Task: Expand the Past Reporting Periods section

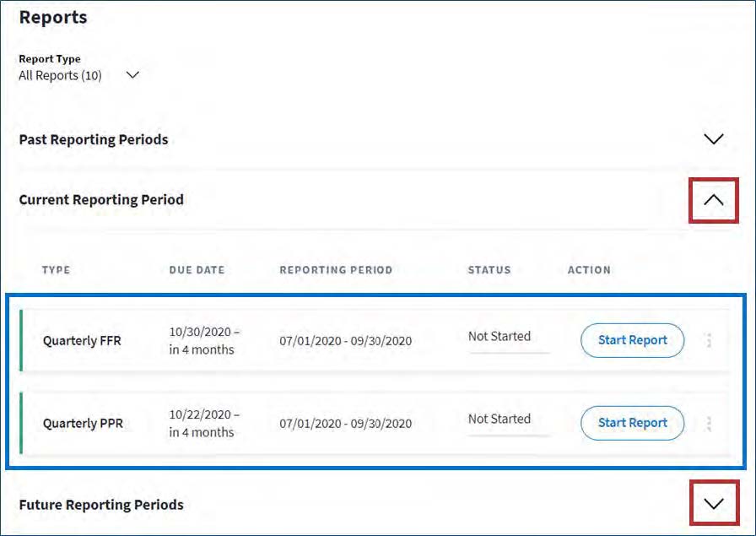Action: point(713,139)
